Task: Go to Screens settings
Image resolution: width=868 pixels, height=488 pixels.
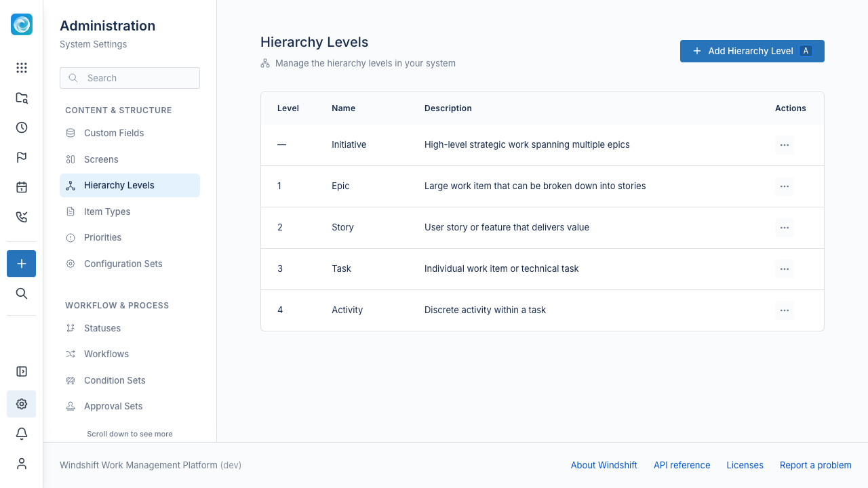Action: click(130, 159)
